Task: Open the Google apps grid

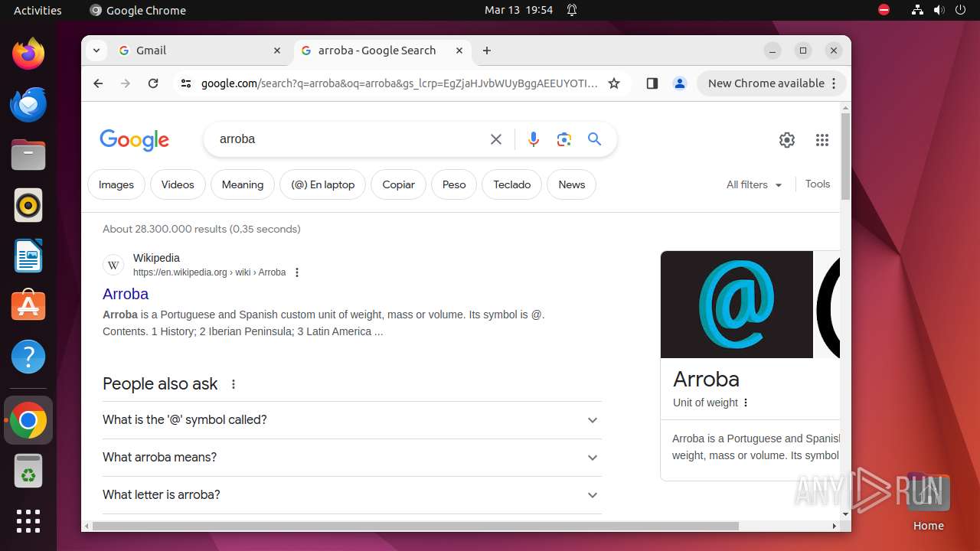Action: click(x=822, y=140)
